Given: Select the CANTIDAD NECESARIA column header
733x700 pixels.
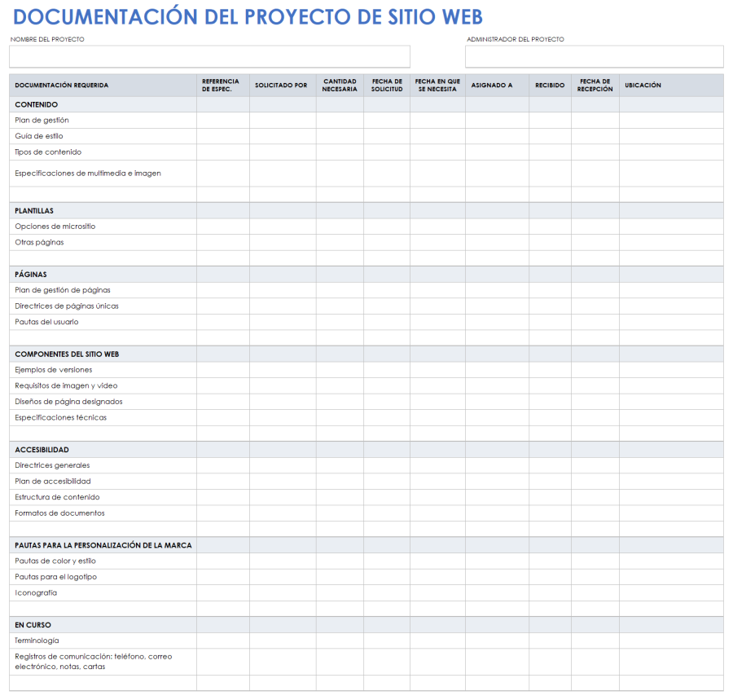Looking at the screenshot, I should (339, 85).
